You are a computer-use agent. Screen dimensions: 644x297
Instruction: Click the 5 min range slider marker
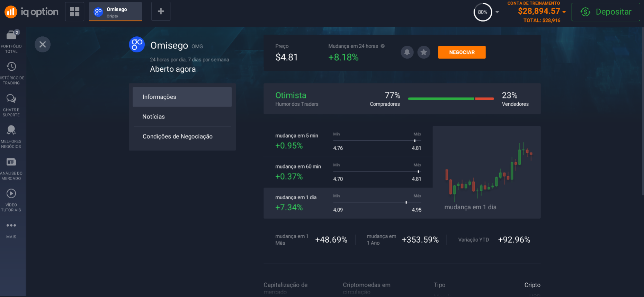[414, 141]
